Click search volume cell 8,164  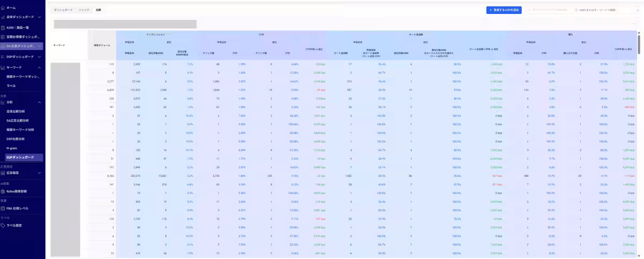tap(111, 176)
